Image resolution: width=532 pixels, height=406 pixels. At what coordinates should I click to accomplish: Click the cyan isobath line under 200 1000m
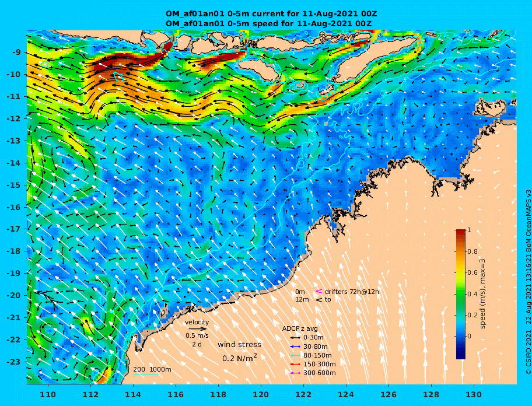146,375
